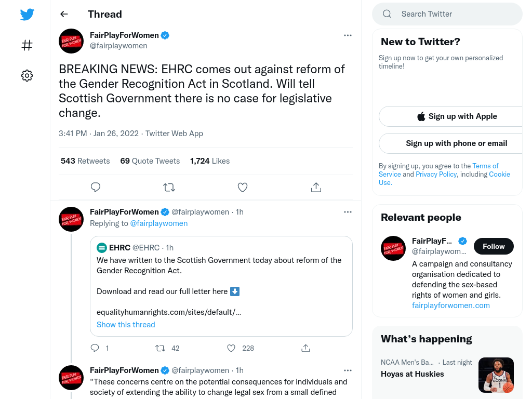
Task: Like the reply quoting the EHRC tweet
Action: click(x=231, y=348)
